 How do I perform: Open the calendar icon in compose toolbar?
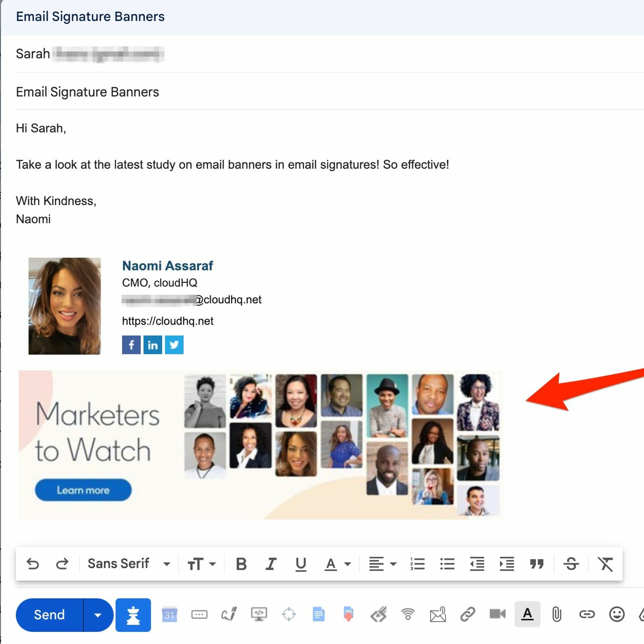tap(169, 614)
